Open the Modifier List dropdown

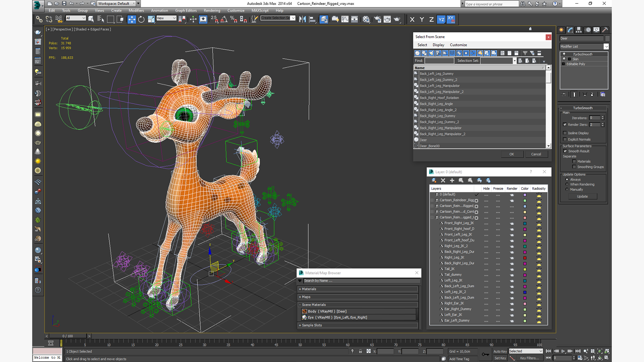coord(606,47)
